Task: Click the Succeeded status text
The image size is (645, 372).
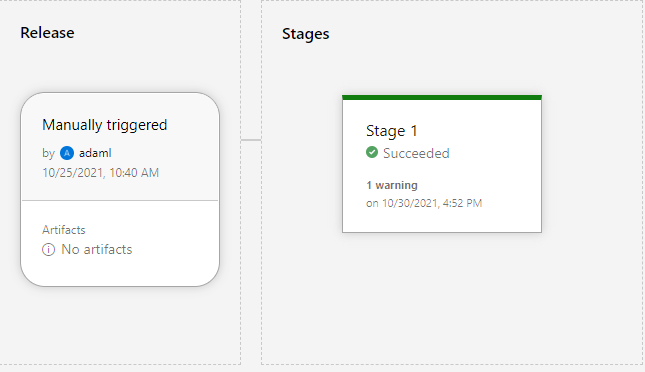Action: (x=416, y=153)
